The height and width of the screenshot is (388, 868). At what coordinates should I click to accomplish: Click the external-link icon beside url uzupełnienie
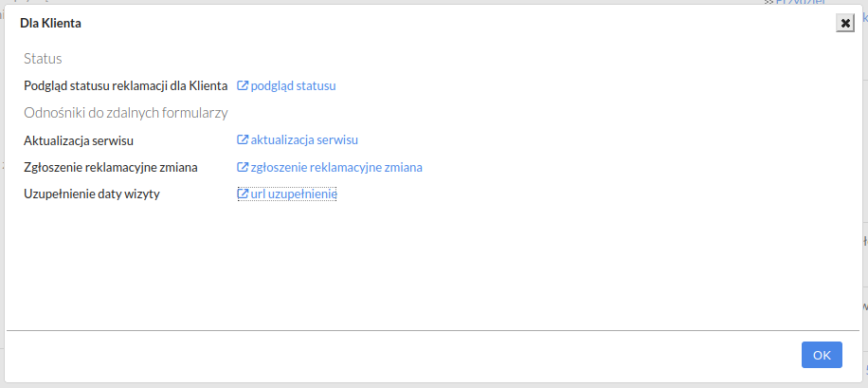pos(243,194)
